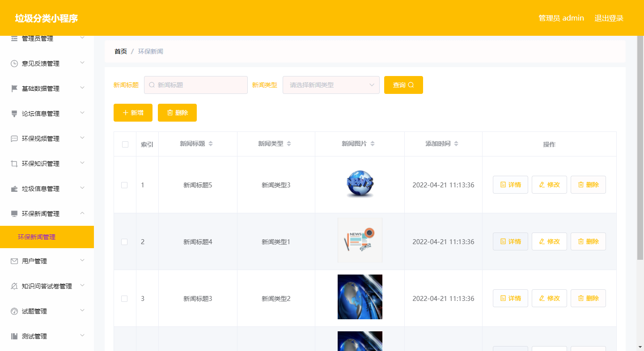The height and width of the screenshot is (351, 644).
Task: Check the checkbox for 新闻标题4 row
Action: pyautogui.click(x=124, y=241)
